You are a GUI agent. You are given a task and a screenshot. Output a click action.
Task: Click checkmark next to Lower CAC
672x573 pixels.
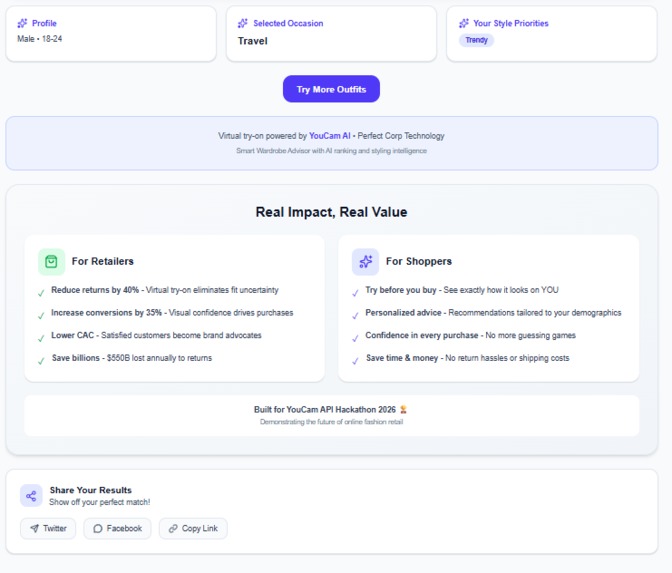click(41, 339)
